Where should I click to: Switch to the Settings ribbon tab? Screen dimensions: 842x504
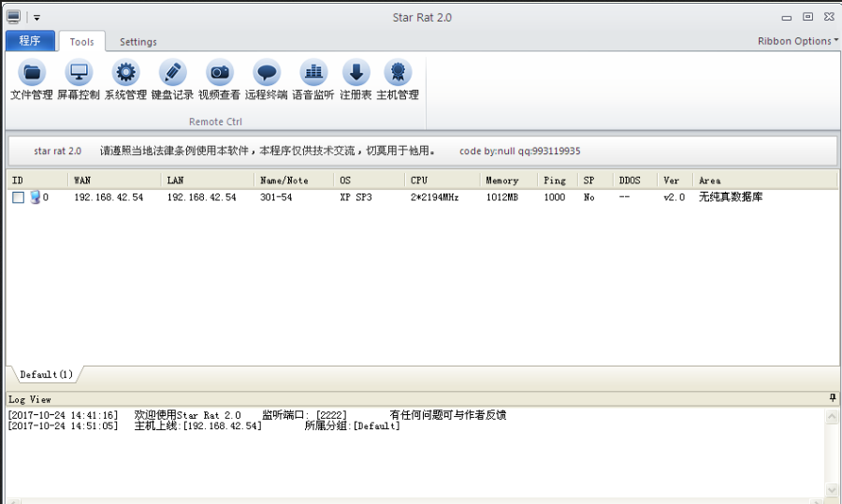[138, 41]
